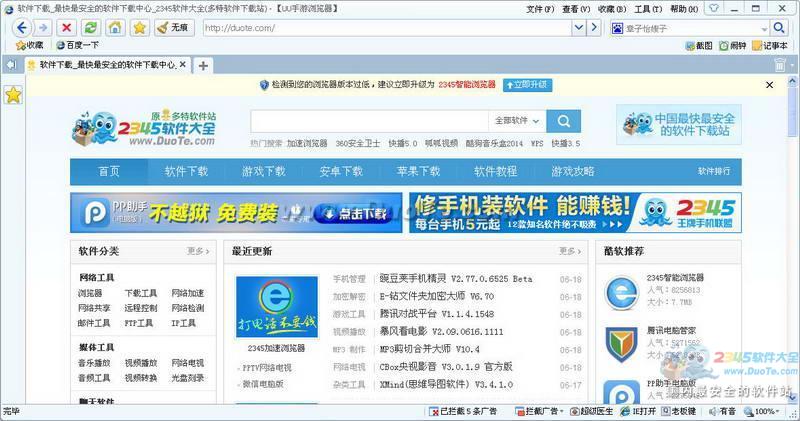
Task: Click 已拦截5条广告 status bar item
Action: (463, 411)
